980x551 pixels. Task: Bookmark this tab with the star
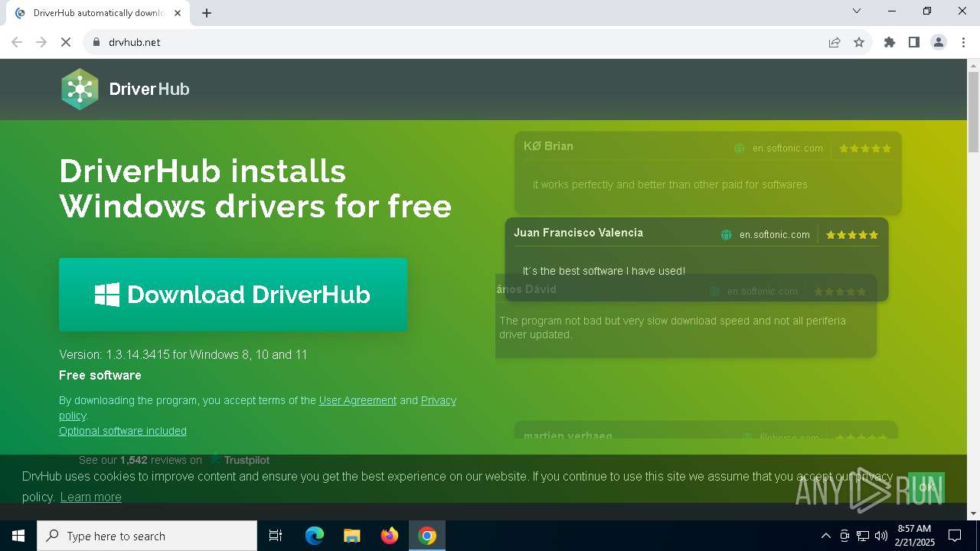point(859,42)
